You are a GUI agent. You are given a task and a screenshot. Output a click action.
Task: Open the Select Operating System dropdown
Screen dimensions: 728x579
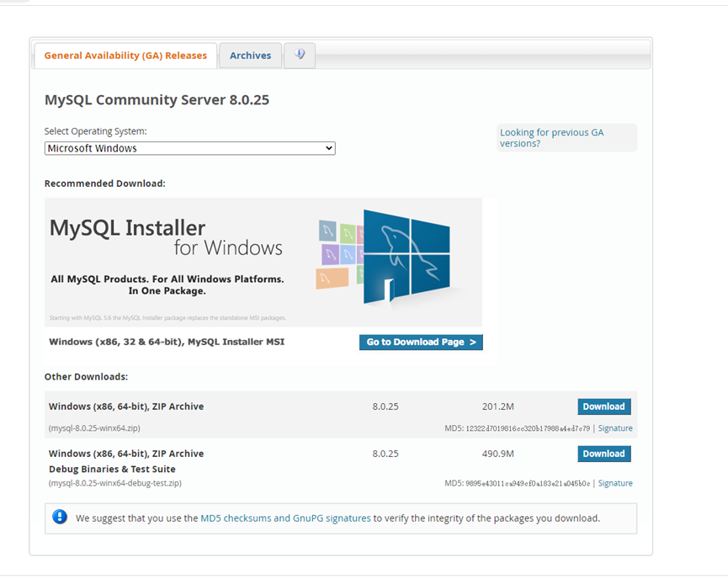(x=189, y=148)
